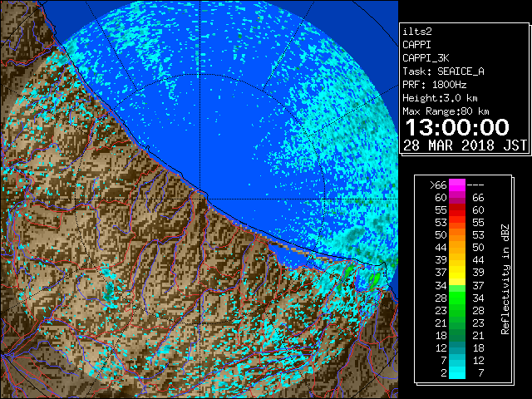
Task: Click the "28 MAR 2018 JST" date
Action: point(465,145)
